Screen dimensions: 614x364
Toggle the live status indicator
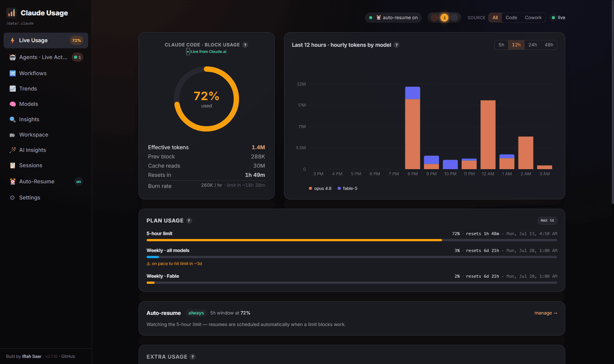[x=558, y=18]
